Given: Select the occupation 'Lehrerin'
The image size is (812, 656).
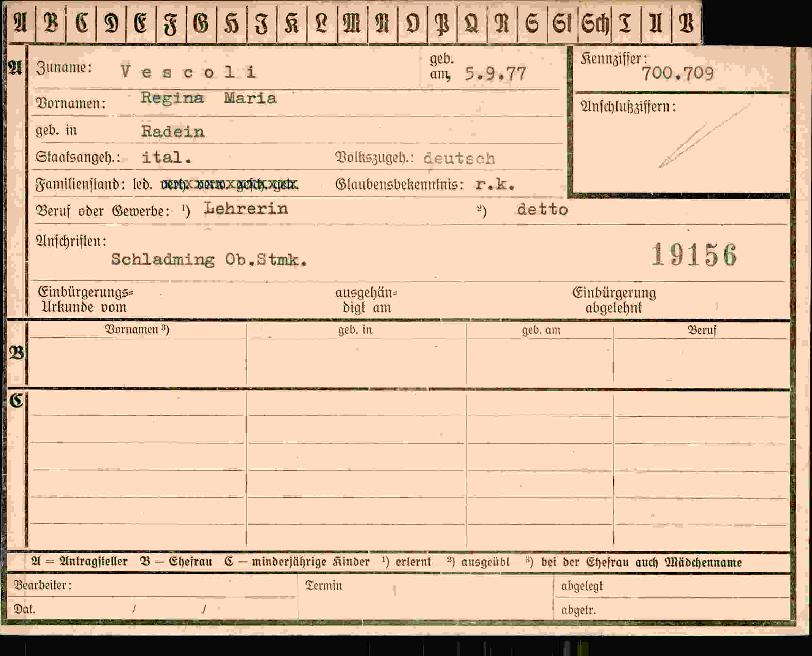Looking at the screenshot, I should click(246, 208).
